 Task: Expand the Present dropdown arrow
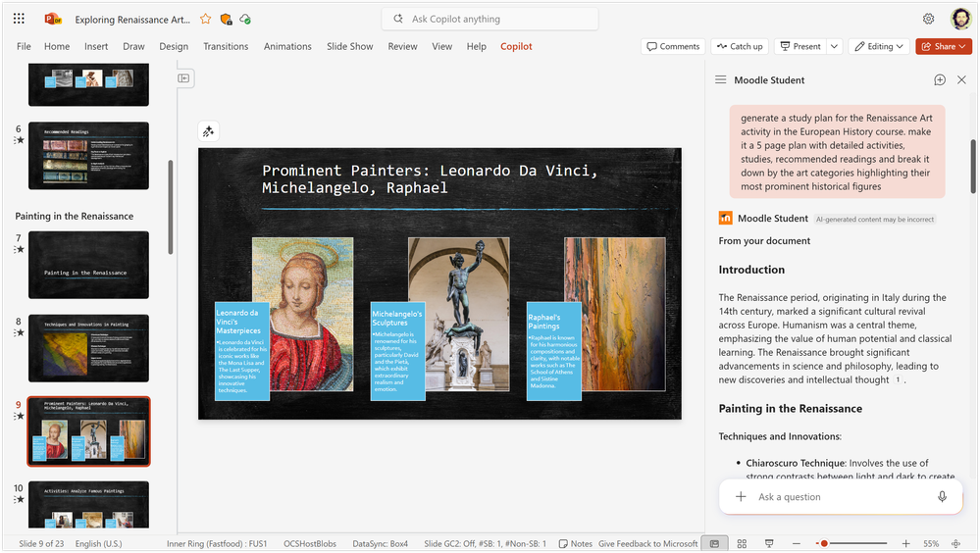835,46
